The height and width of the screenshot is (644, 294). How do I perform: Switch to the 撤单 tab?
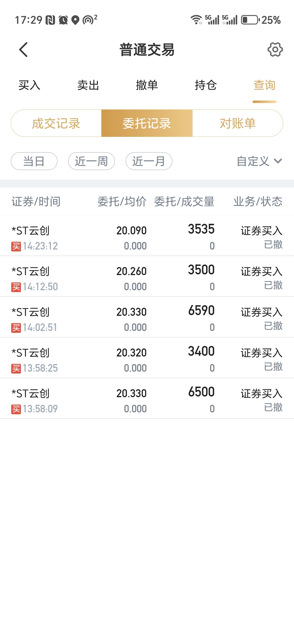[147, 85]
